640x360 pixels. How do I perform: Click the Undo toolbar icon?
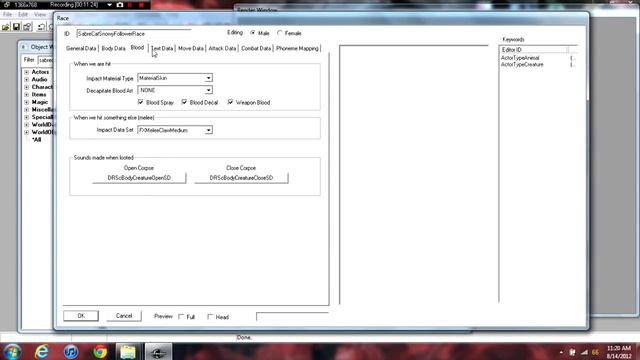[x=41, y=27]
